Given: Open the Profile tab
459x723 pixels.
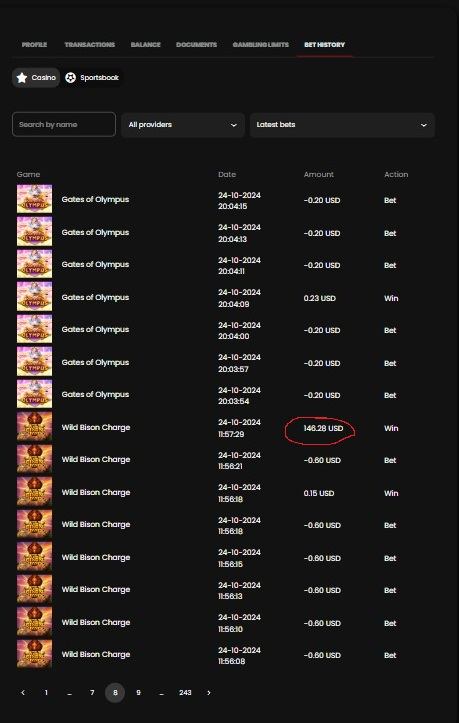Looking at the screenshot, I should (35, 45).
